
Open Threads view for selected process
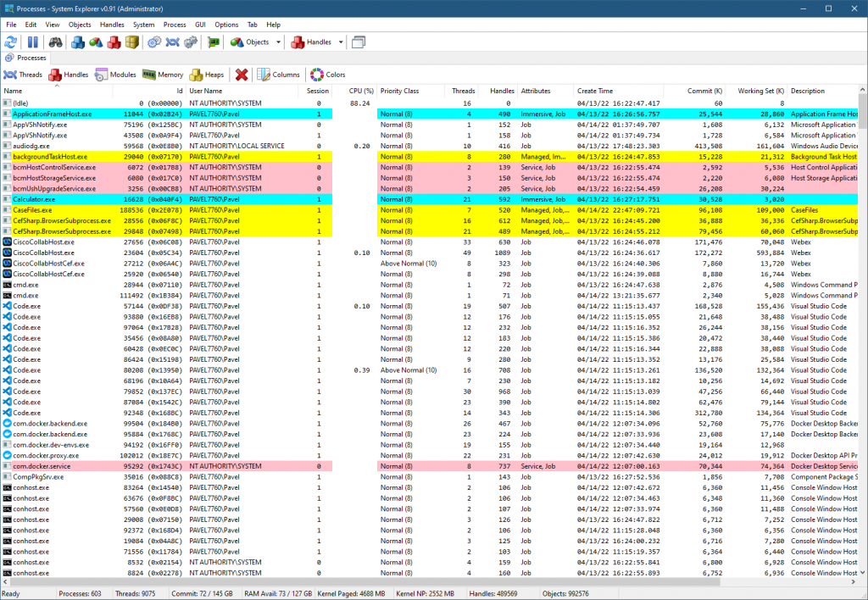[x=23, y=75]
